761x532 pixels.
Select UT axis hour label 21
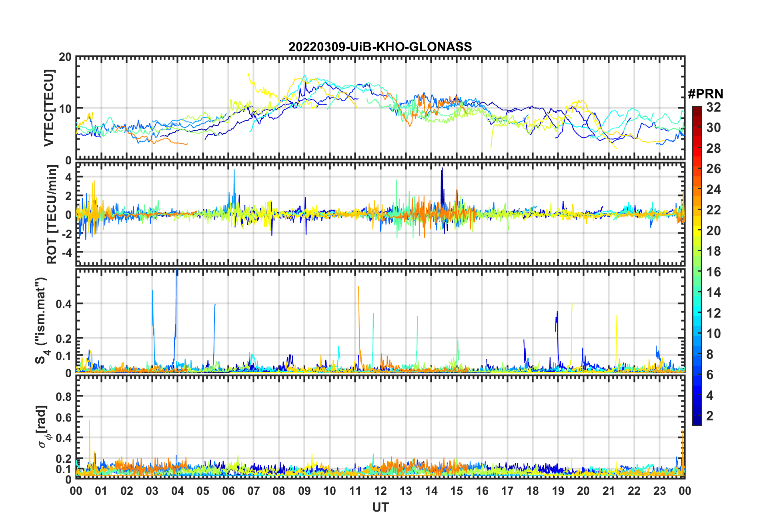point(609,491)
